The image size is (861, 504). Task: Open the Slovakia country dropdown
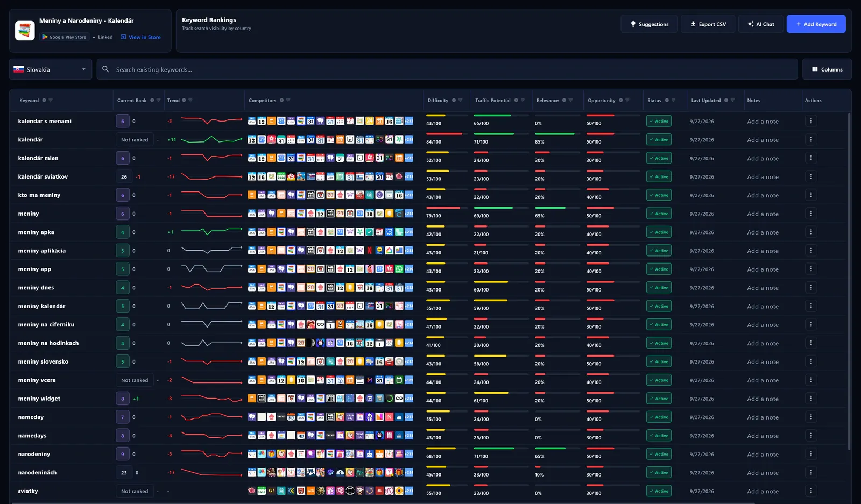coord(51,69)
